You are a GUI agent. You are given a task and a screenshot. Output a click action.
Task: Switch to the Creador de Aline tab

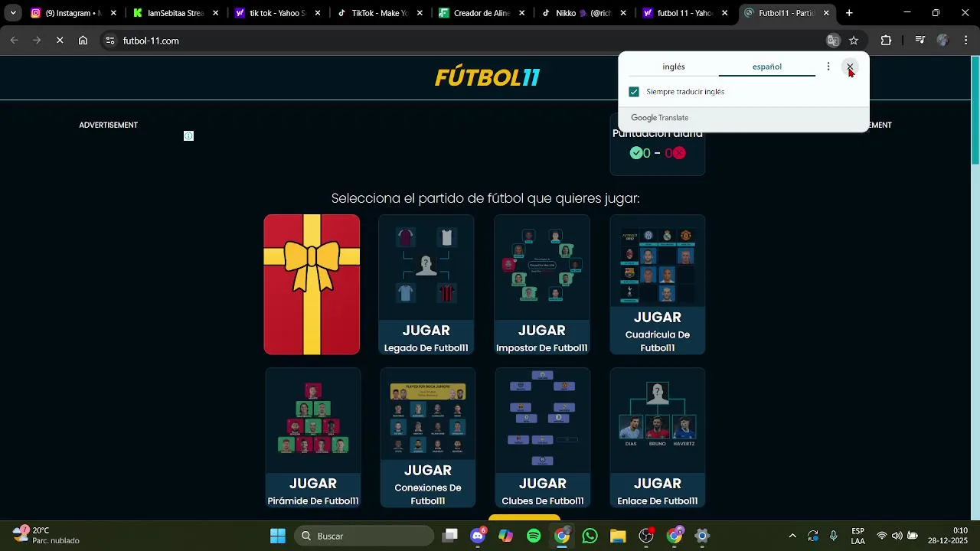[482, 13]
